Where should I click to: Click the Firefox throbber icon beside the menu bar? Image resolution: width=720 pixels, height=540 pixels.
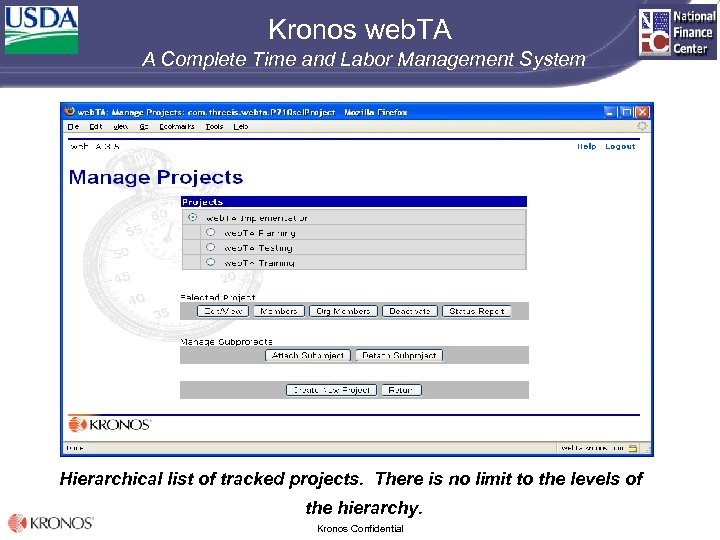(x=642, y=126)
